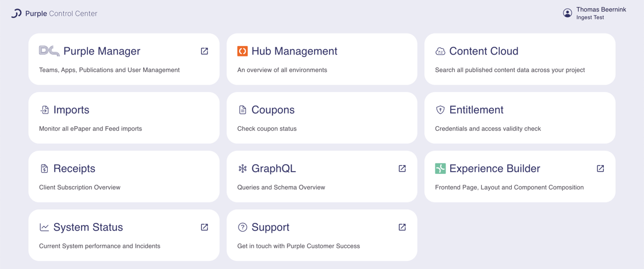644x269 pixels.
Task: Click 'Queries and Schema Overview' text
Action: (x=281, y=188)
